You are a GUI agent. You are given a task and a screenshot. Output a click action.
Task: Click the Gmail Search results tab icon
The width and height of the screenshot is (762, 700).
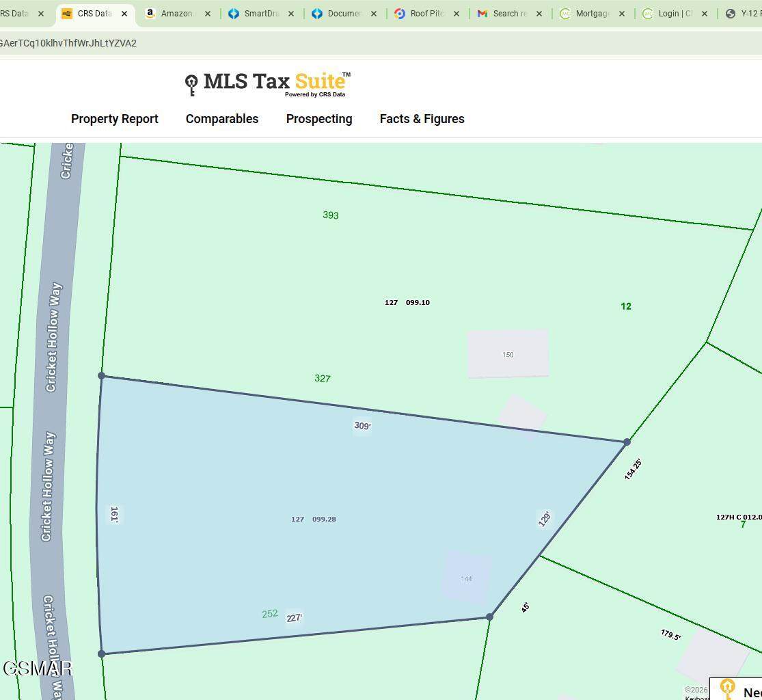point(482,14)
